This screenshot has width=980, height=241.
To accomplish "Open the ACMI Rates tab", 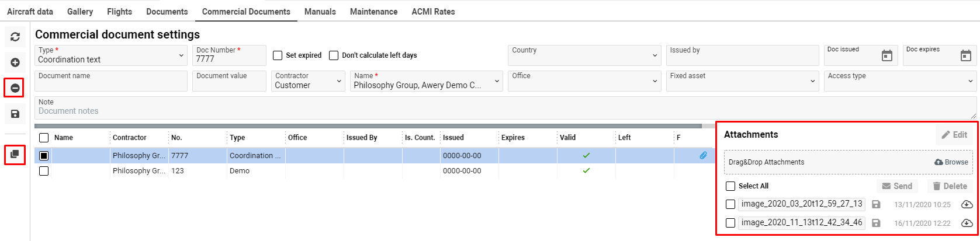I will pos(433,12).
